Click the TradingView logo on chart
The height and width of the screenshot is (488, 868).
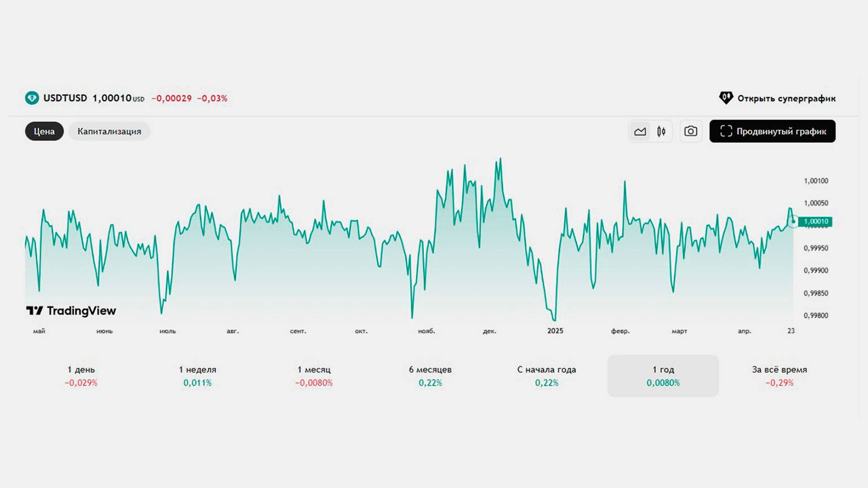[71, 310]
